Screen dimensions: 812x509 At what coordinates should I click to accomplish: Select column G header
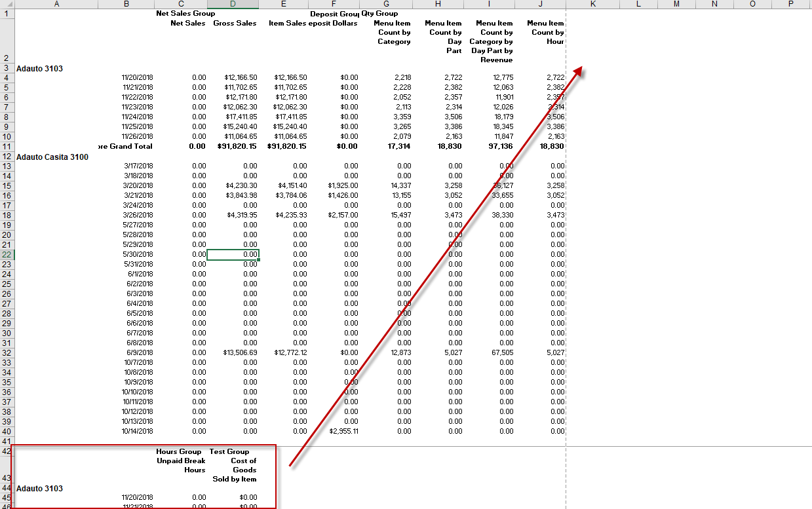point(385,4)
